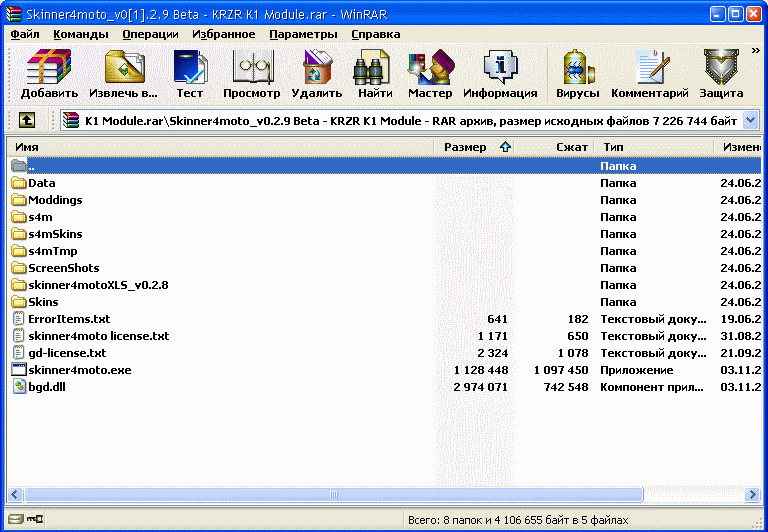Go up one level with arrow button

[x=26, y=120]
